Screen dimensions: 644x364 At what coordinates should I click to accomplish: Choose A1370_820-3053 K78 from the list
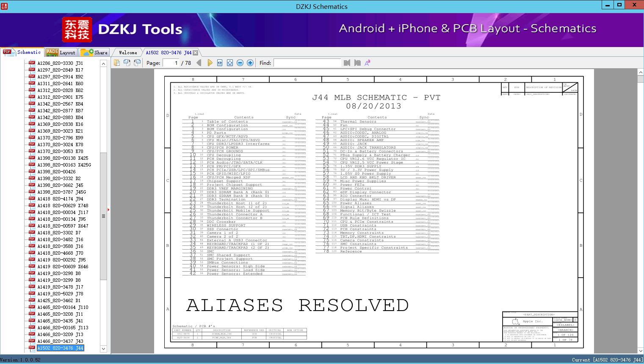click(x=60, y=151)
